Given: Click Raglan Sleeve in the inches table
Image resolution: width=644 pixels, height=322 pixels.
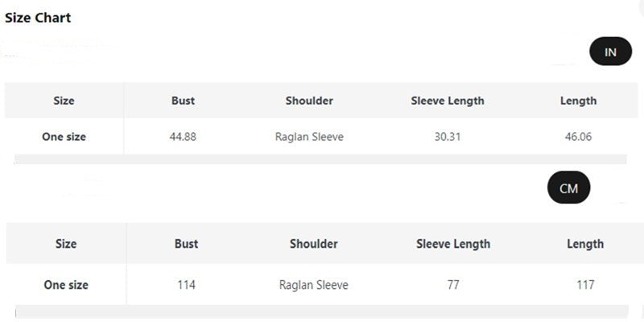Looking at the screenshot, I should (309, 137).
